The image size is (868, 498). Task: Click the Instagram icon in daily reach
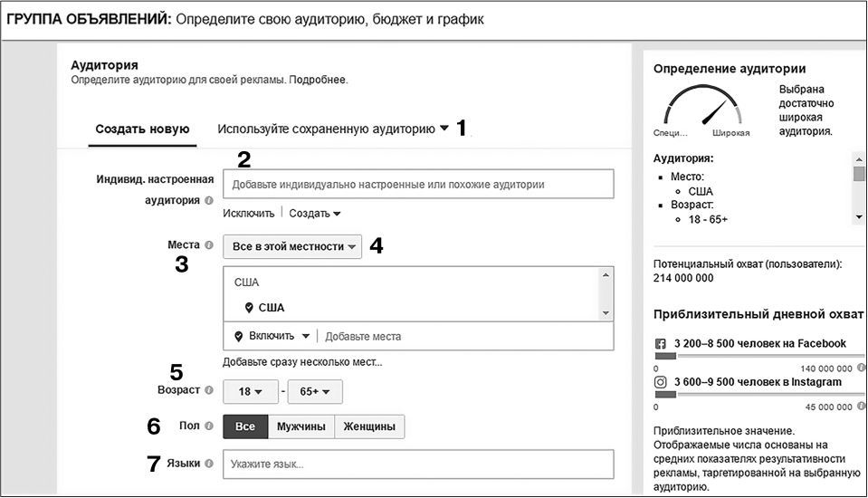(660, 383)
